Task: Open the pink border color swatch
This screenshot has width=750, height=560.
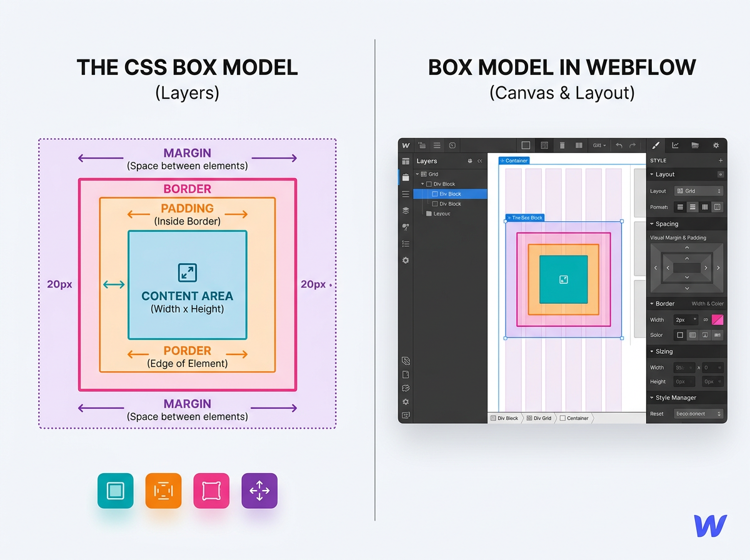Action: pyautogui.click(x=717, y=319)
